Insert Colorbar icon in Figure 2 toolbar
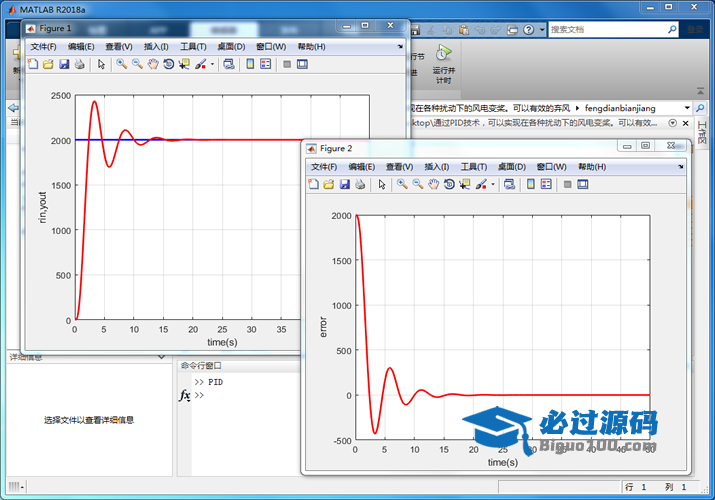Screen dimensions: 715x500 [530, 184]
